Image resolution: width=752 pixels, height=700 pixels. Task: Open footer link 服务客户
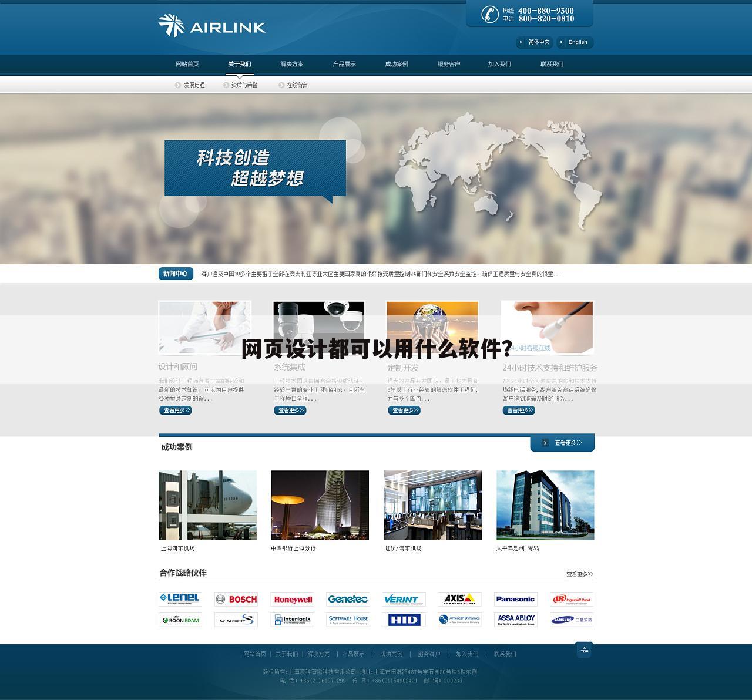pos(429,654)
